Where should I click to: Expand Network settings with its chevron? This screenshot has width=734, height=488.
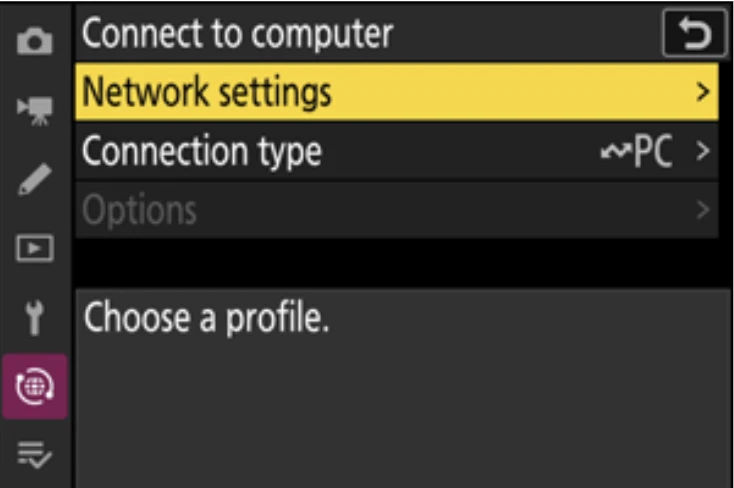pos(703,92)
